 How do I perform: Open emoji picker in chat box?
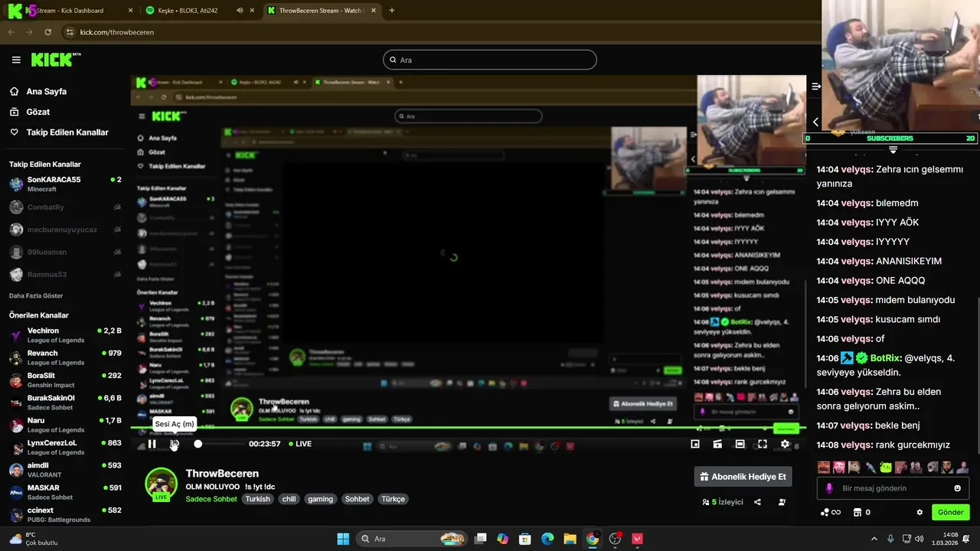tap(957, 488)
